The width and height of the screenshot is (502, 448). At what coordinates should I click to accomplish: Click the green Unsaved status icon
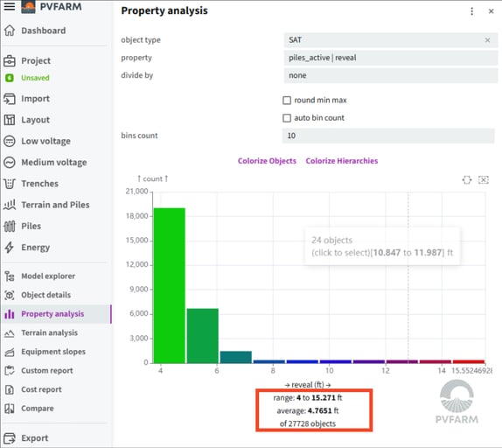click(10, 78)
